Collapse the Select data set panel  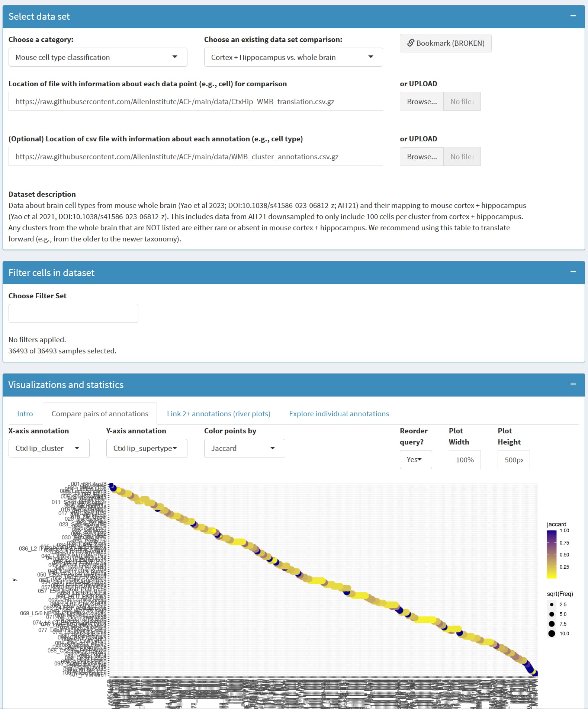[x=573, y=16]
